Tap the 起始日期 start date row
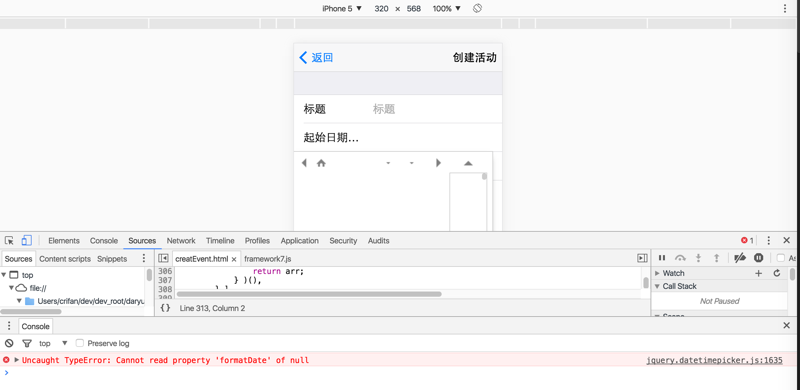Image resolution: width=800 pixels, height=390 pixels. click(398, 137)
